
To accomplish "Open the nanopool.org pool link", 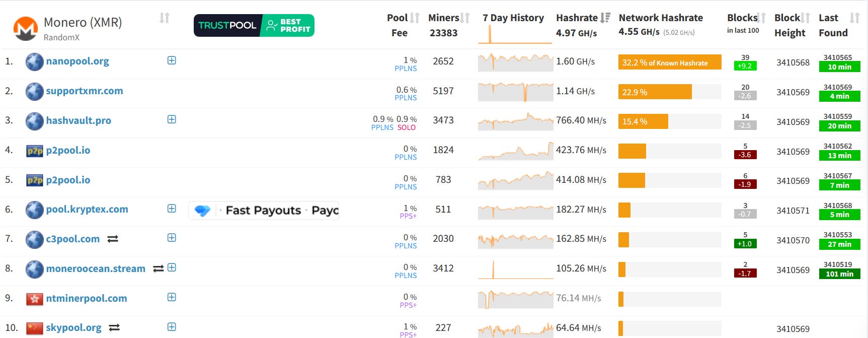I will 77,61.
